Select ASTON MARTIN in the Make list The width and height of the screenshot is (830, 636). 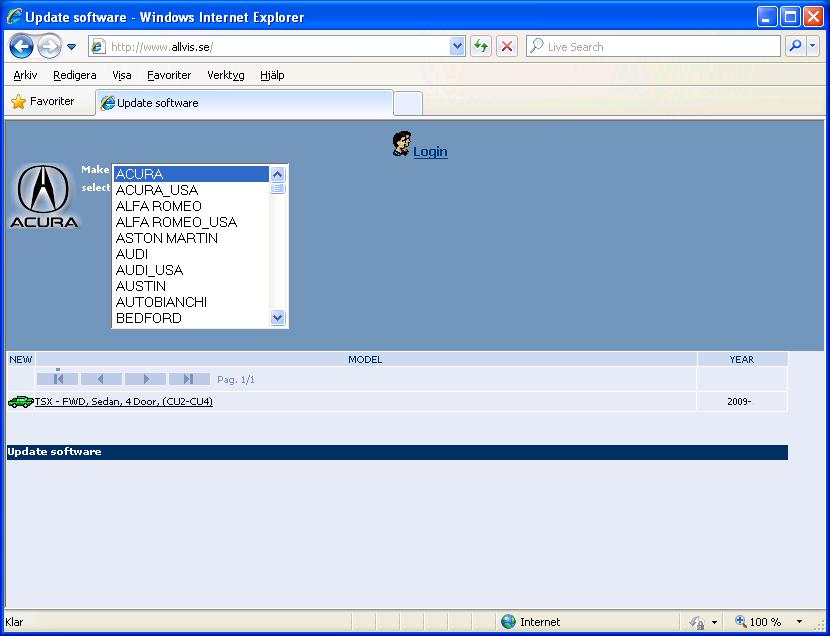coord(191,238)
